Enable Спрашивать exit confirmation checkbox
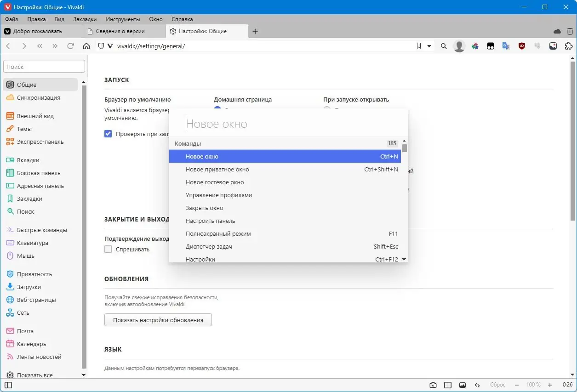Screen dimensions: 577x392 coord(108,249)
